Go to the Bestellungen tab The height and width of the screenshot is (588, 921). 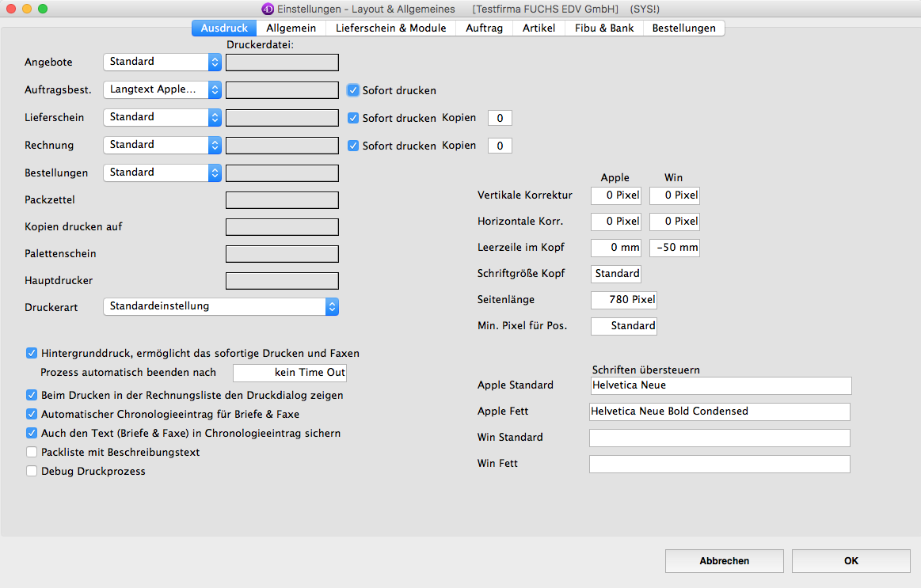pyautogui.click(x=683, y=28)
